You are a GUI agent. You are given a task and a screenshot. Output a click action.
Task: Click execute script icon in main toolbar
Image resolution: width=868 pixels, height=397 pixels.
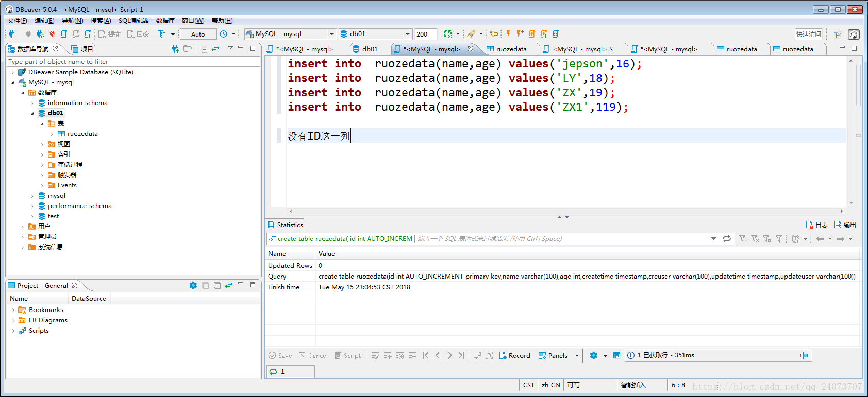(532, 34)
